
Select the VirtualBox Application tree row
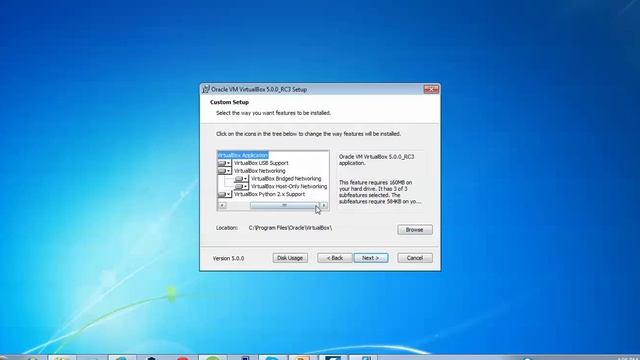pos(243,155)
